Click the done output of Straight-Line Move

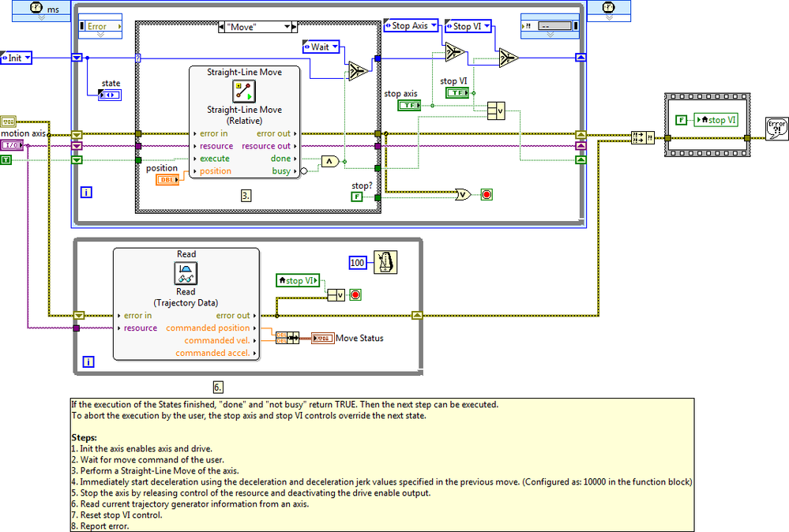click(284, 159)
